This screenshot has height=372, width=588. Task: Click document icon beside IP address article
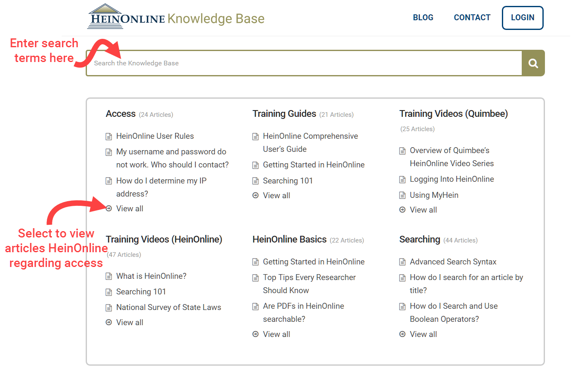click(x=108, y=181)
